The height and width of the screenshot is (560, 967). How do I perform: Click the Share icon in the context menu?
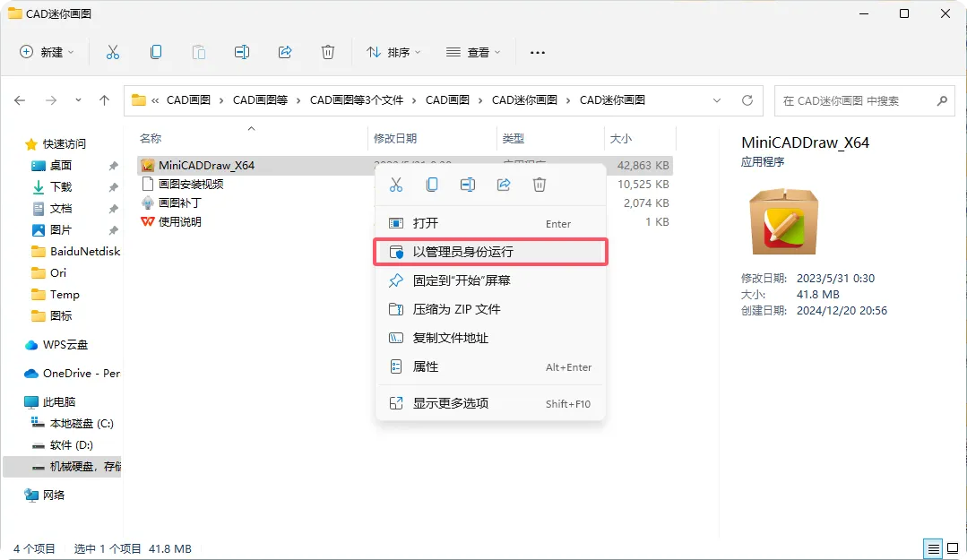pyautogui.click(x=504, y=185)
